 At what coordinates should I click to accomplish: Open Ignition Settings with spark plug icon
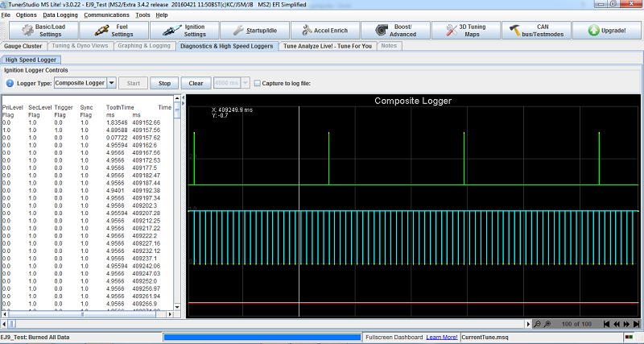click(x=187, y=31)
